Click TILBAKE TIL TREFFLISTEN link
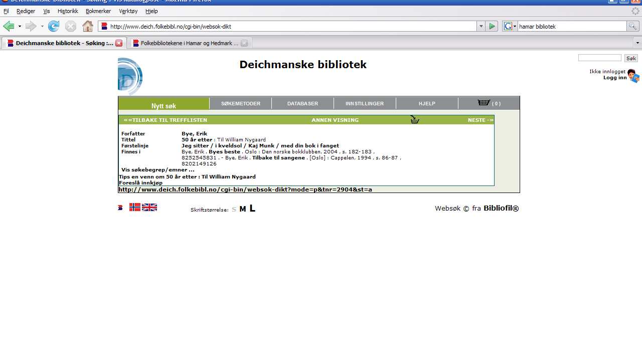This screenshot has width=642, height=364. (166, 120)
